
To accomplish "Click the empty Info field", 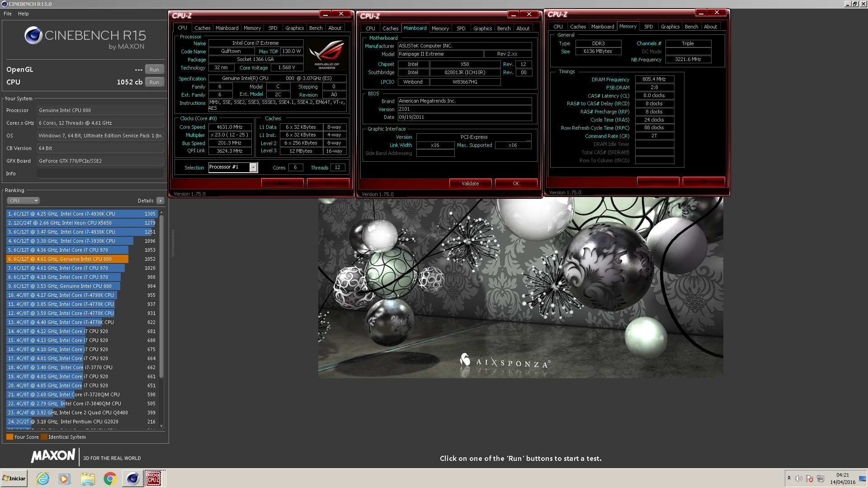I will [100, 174].
